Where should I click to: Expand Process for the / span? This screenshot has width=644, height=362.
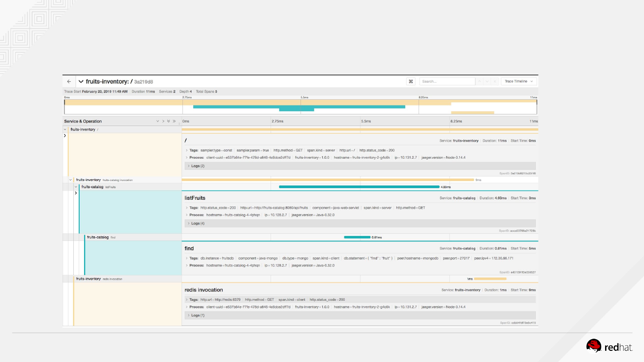[x=195, y=157]
